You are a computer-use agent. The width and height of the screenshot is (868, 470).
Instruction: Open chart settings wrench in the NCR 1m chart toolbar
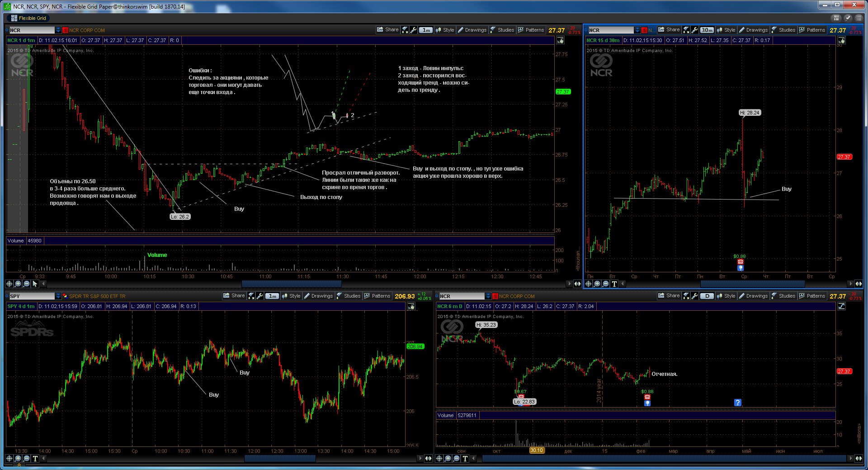[x=413, y=30]
